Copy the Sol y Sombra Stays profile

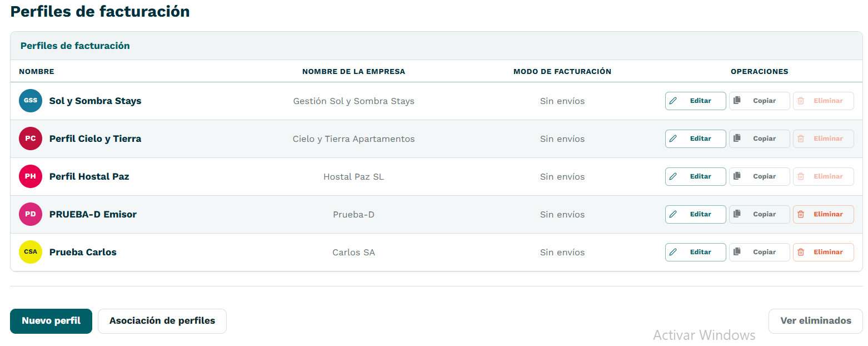click(x=759, y=101)
